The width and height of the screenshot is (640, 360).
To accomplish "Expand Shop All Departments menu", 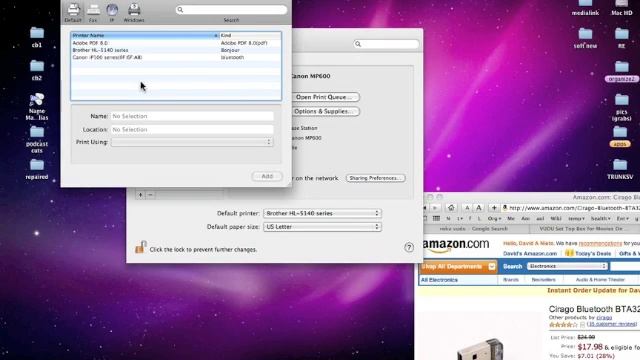I will 458,267.
